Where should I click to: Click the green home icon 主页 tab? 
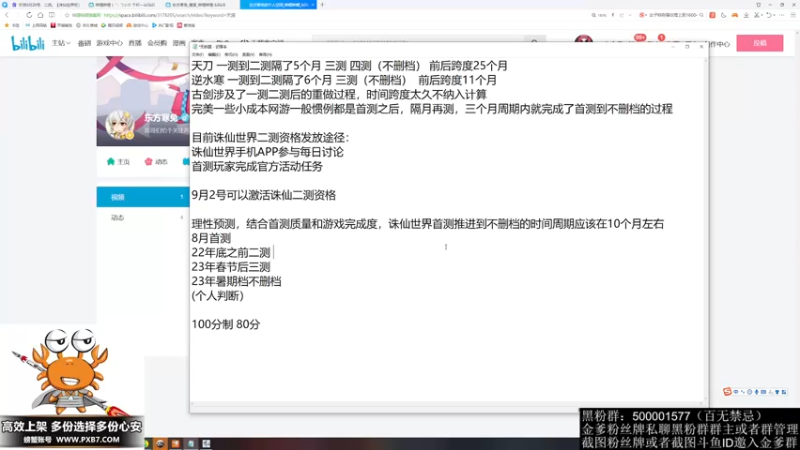pos(118,162)
